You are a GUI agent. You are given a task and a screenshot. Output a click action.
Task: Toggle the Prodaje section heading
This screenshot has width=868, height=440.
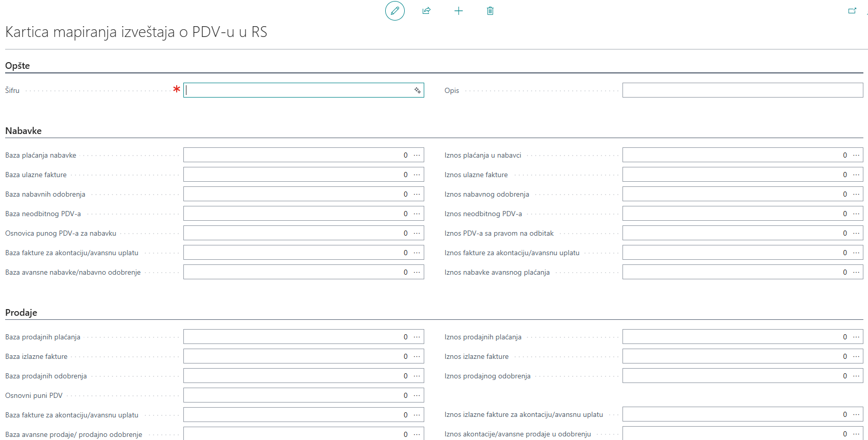pos(21,313)
